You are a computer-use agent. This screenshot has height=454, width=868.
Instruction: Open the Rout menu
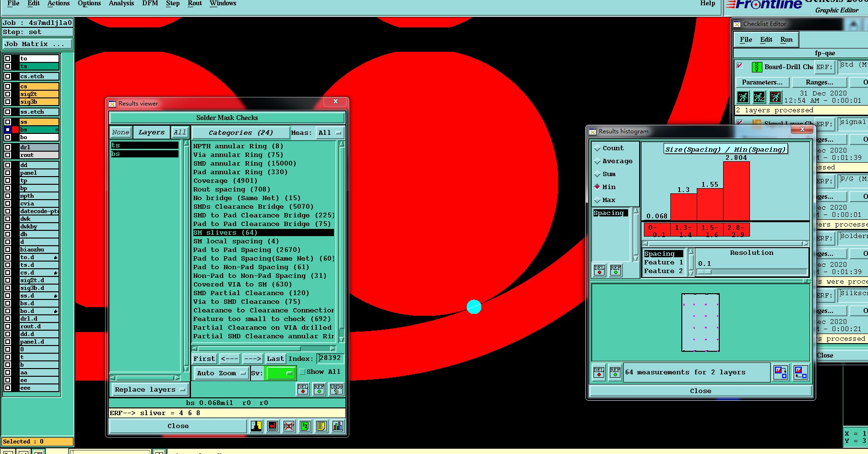[195, 3]
